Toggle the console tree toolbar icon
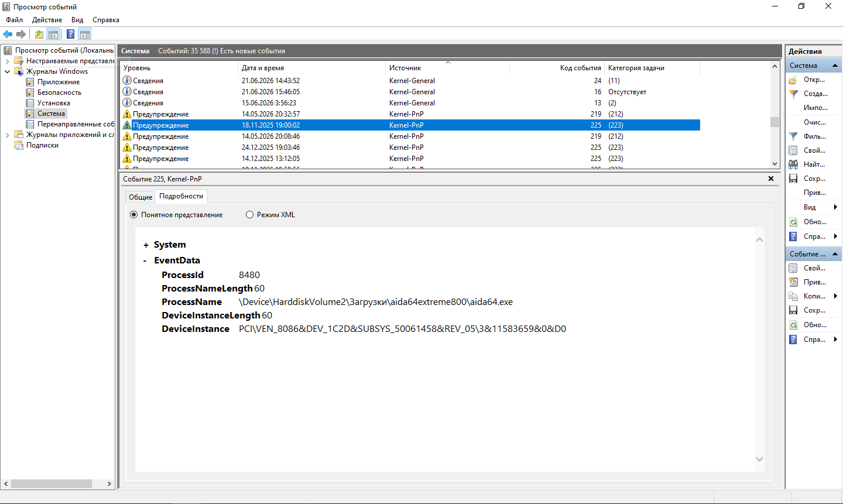 tap(53, 34)
